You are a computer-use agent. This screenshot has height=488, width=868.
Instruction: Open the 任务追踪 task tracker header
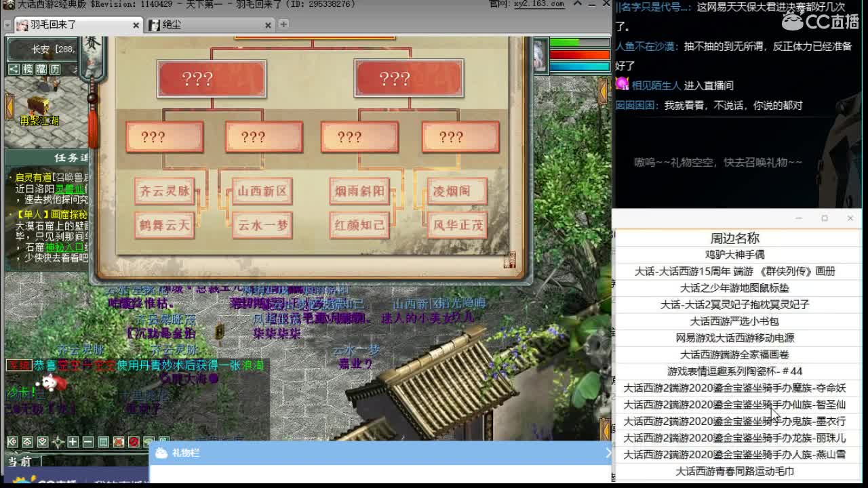pos(47,157)
